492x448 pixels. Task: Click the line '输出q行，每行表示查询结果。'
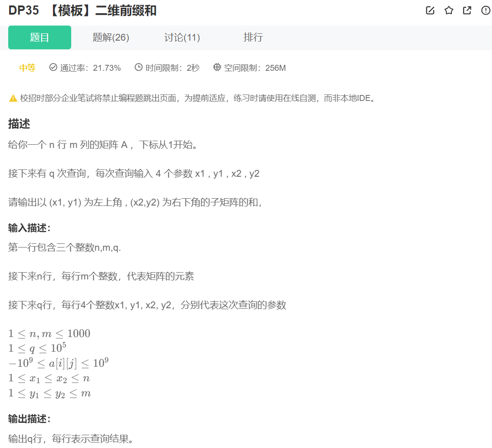click(71, 438)
